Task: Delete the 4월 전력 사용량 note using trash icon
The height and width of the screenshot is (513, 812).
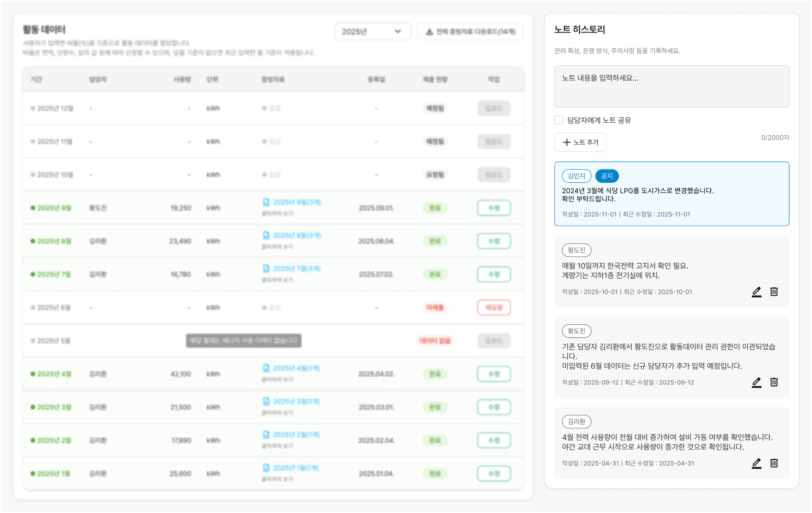Action: pyautogui.click(x=774, y=463)
